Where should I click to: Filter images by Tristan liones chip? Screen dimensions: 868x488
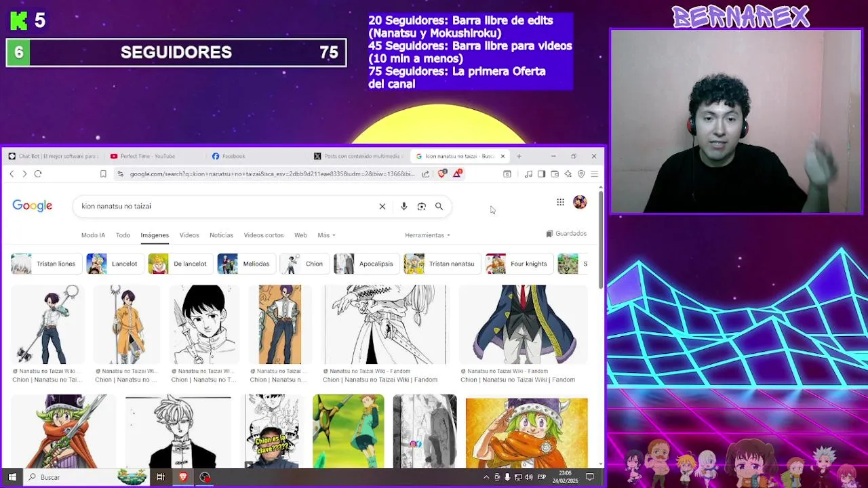pyautogui.click(x=45, y=264)
